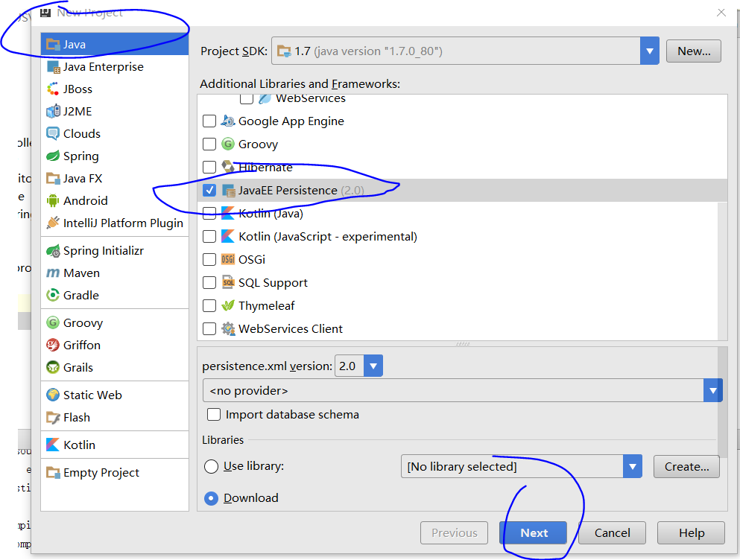Pick the Flash icon
Viewport: 740px width, 560px height.
(53, 418)
